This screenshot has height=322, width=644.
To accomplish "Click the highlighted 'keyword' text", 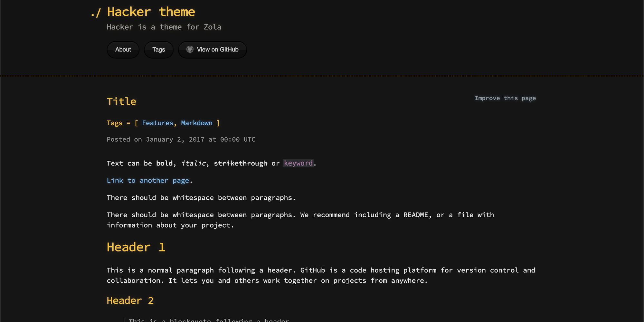I will [298, 163].
